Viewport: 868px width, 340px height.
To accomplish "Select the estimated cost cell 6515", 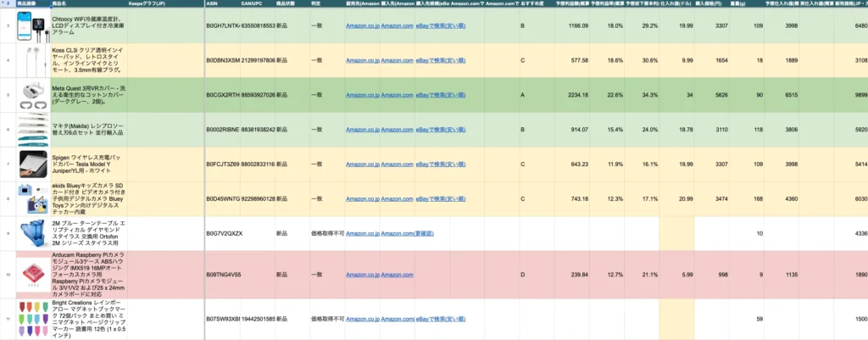I will 781,95.
